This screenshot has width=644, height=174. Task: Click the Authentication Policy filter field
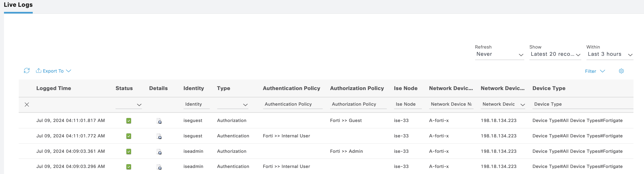point(292,104)
